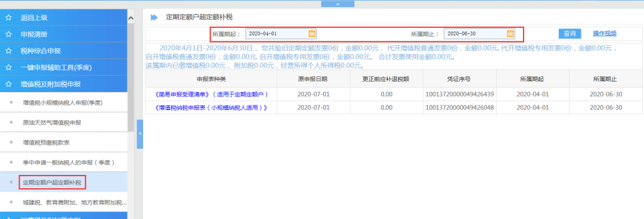Click sidebar scrollbar up arrow
644x219 pixels.
131,18
